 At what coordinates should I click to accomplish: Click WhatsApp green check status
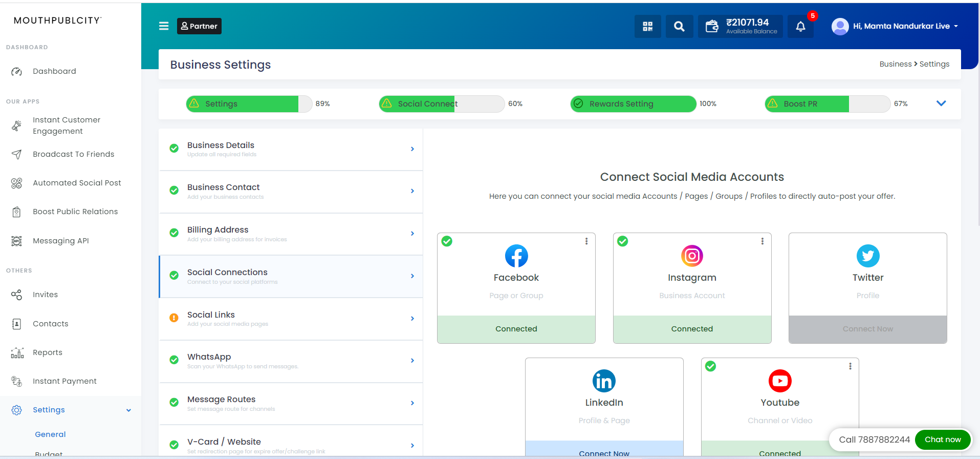(x=174, y=360)
